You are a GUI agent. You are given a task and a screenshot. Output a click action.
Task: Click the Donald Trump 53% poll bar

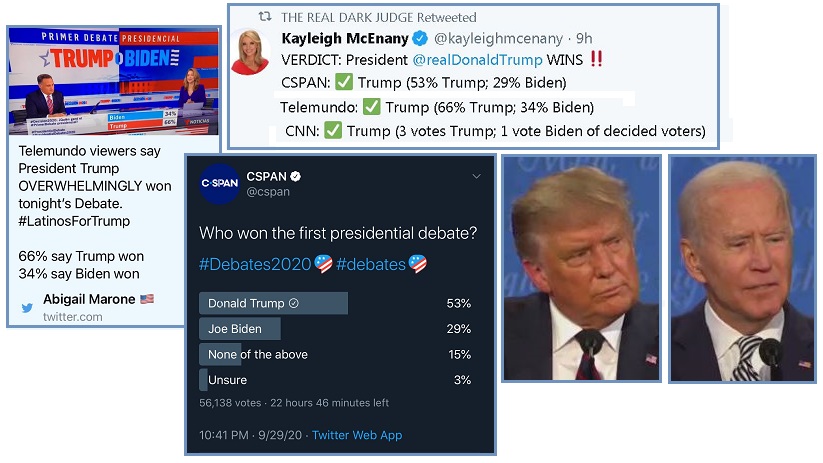point(273,303)
